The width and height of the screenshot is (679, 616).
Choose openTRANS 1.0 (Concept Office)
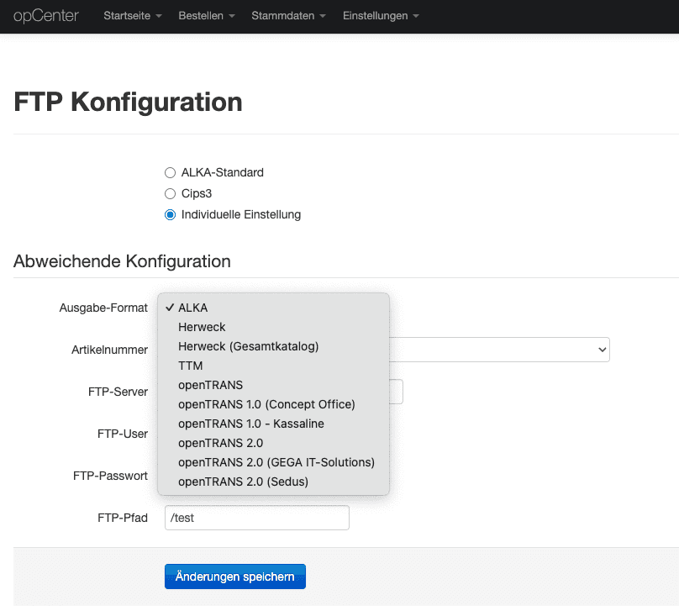pyautogui.click(x=273, y=404)
